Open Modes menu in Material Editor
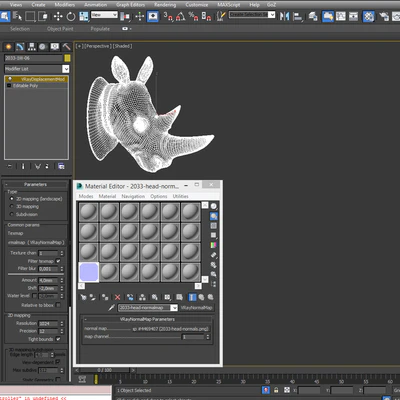This screenshot has height=400, width=400. click(86, 196)
